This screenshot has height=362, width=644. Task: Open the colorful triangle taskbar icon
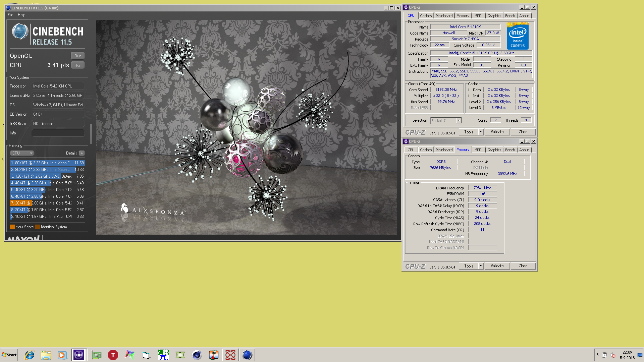(x=130, y=355)
